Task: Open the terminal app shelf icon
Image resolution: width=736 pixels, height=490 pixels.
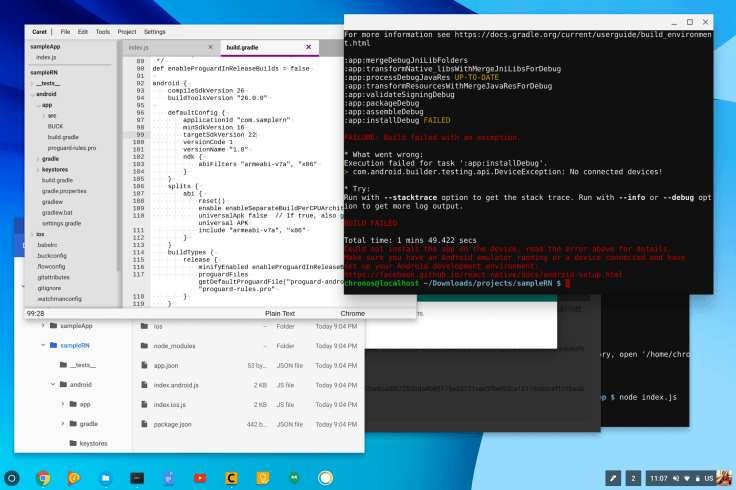Action: [x=137, y=478]
